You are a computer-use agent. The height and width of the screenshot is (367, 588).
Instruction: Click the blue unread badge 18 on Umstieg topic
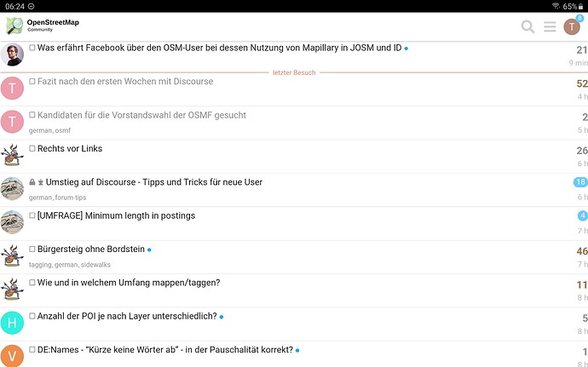(580, 182)
